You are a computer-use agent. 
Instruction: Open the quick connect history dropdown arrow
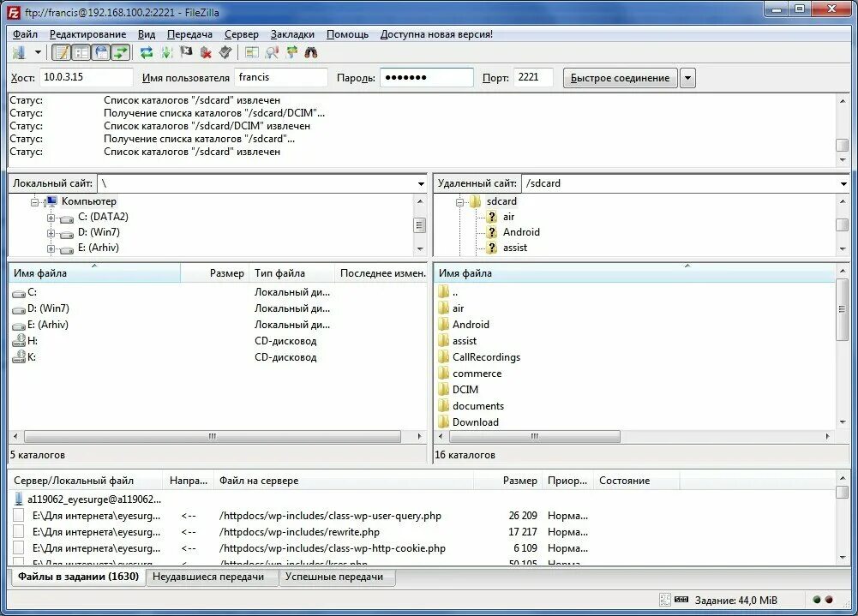(687, 78)
